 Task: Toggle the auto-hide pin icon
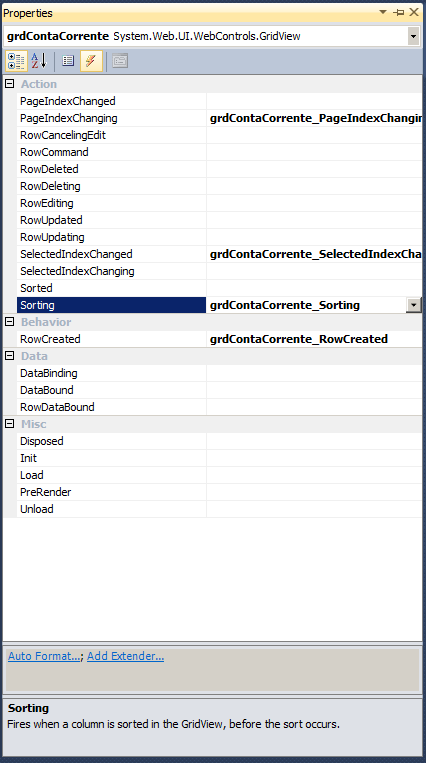(399, 12)
